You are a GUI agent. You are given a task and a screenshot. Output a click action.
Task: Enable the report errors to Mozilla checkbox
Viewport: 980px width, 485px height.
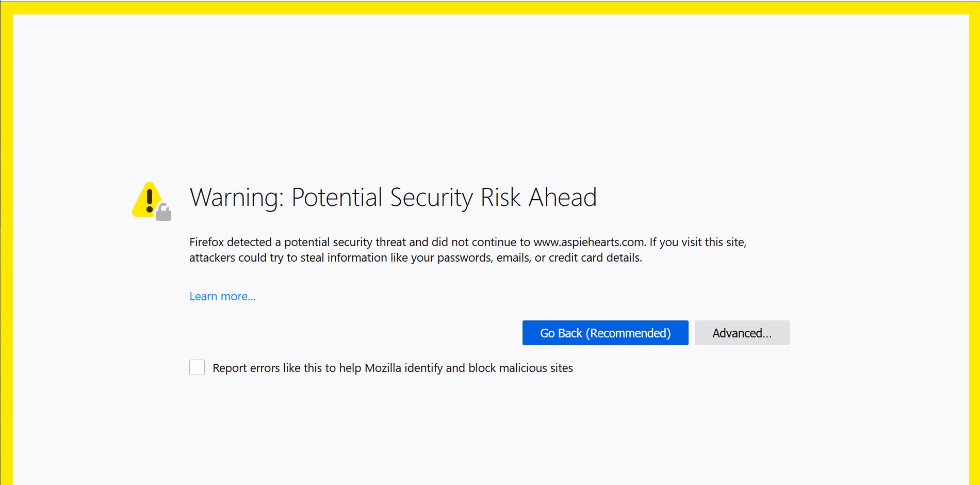(x=197, y=367)
